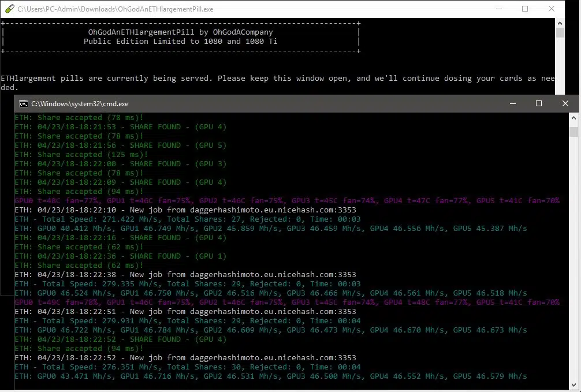Close the OhGodAnETHlargementPill window

point(552,9)
